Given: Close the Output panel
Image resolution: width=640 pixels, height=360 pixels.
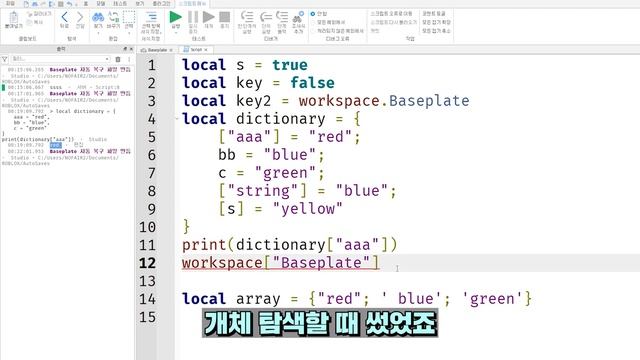Looking at the screenshot, I should (x=131, y=49).
